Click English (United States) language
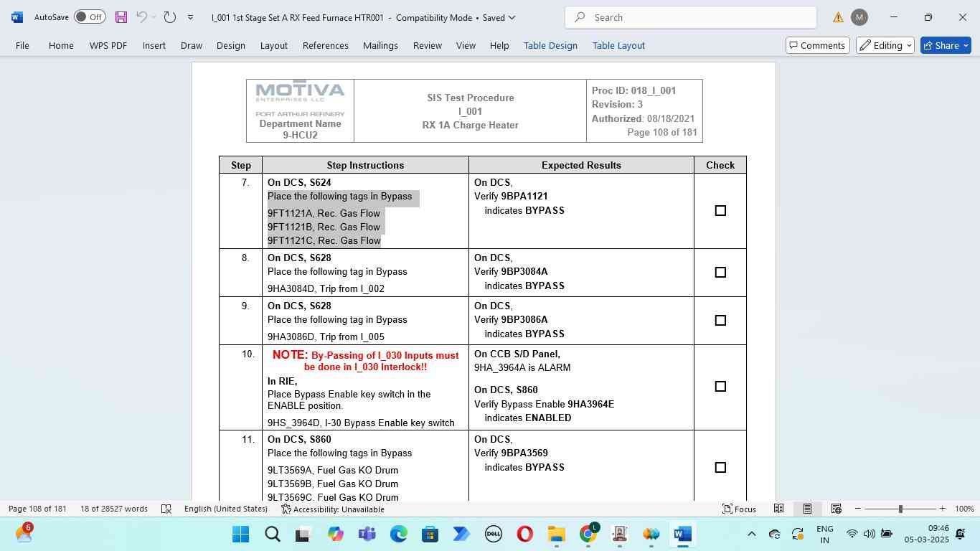980x551 pixels. [226, 509]
